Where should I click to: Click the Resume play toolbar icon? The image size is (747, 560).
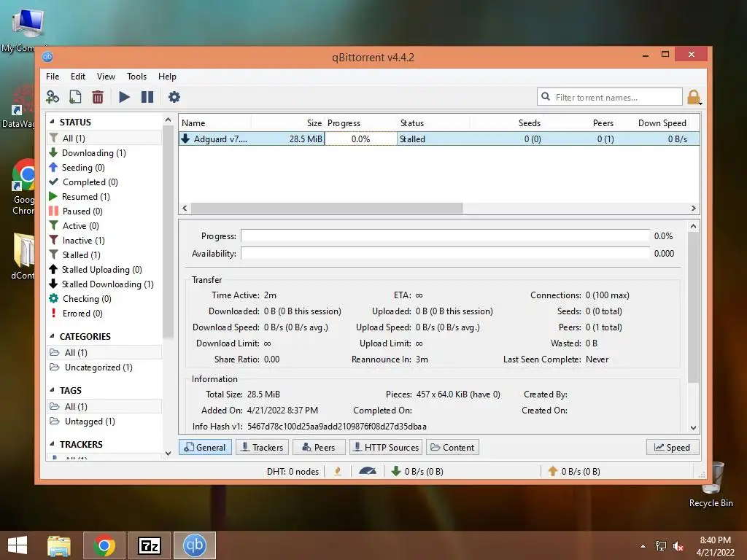(124, 97)
